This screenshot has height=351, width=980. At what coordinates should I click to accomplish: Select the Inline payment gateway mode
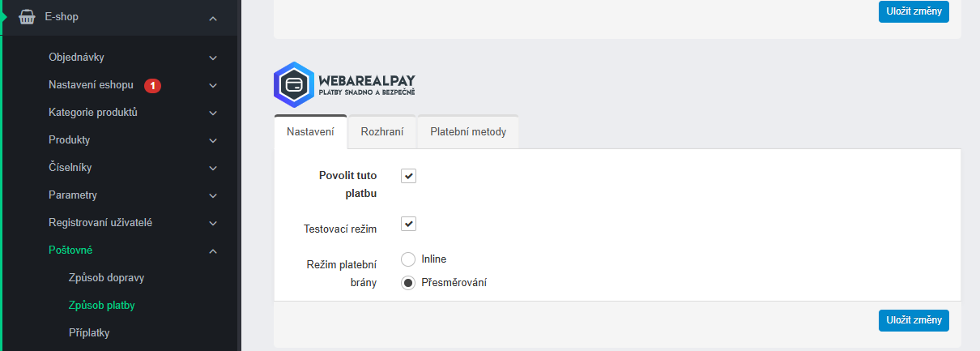pyautogui.click(x=408, y=259)
